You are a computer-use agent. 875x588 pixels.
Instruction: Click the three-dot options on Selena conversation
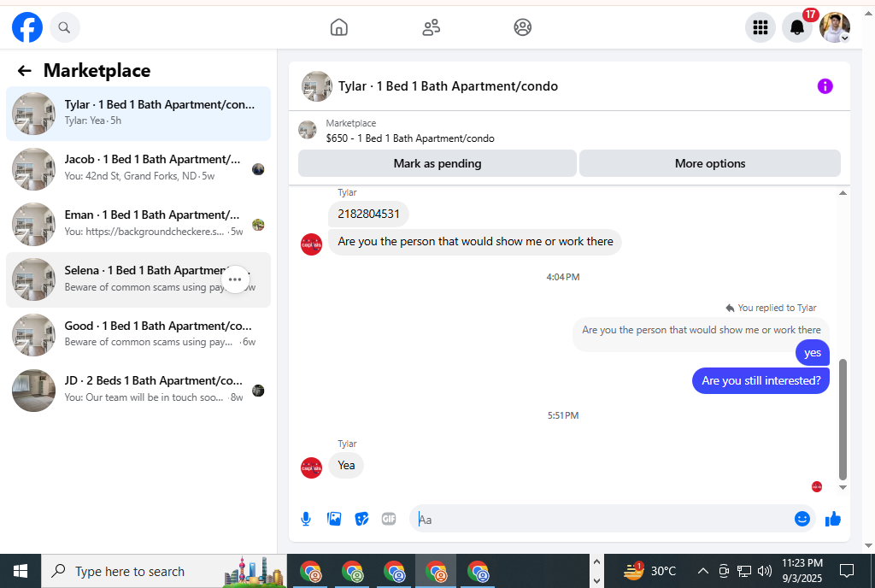(235, 279)
